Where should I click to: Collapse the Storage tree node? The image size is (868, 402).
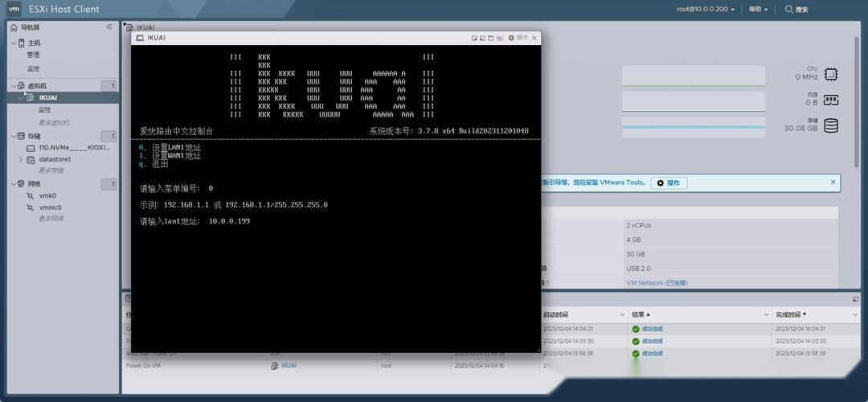tap(14, 136)
